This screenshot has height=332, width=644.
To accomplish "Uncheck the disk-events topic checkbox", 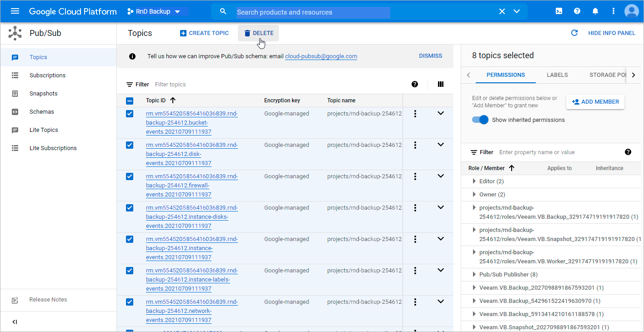I will [x=130, y=145].
